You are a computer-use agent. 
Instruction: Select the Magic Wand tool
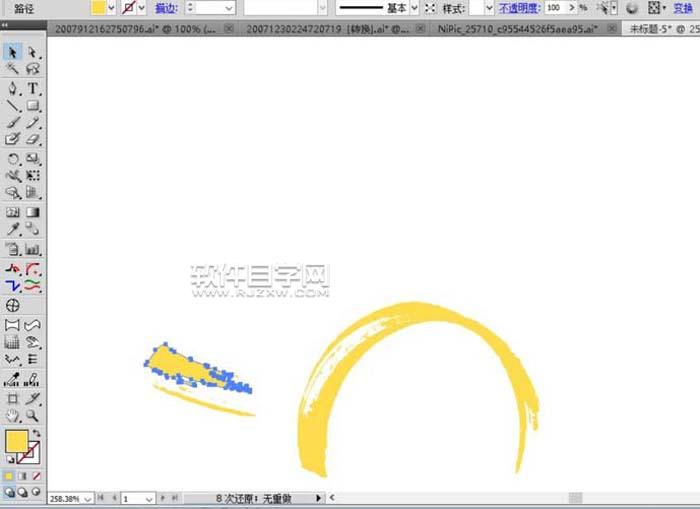pos(12,68)
